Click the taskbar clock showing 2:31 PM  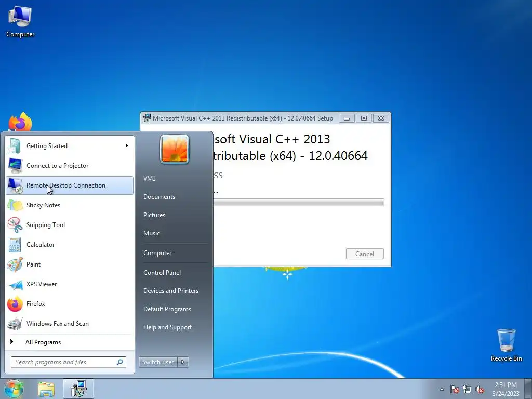pos(506,389)
